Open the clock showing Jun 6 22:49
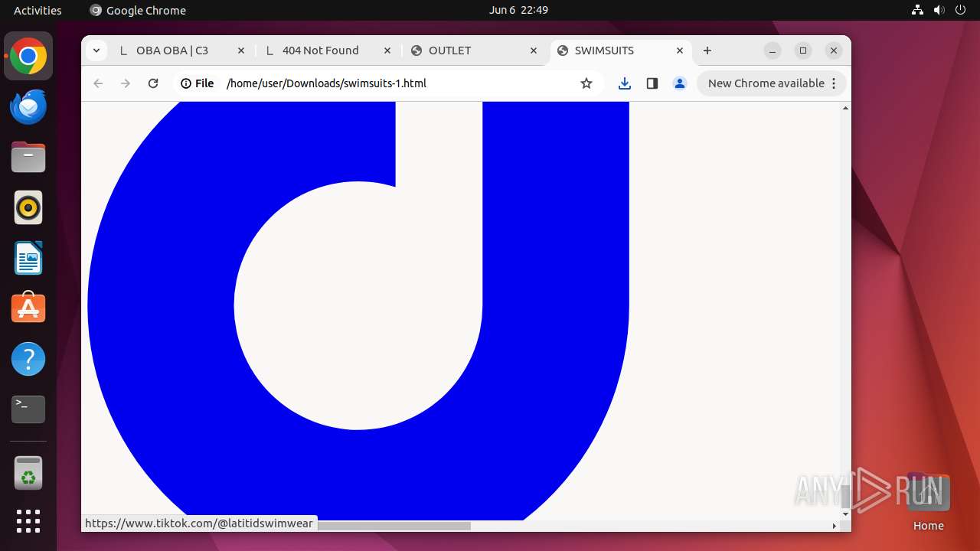The width and height of the screenshot is (980, 551). click(x=518, y=10)
